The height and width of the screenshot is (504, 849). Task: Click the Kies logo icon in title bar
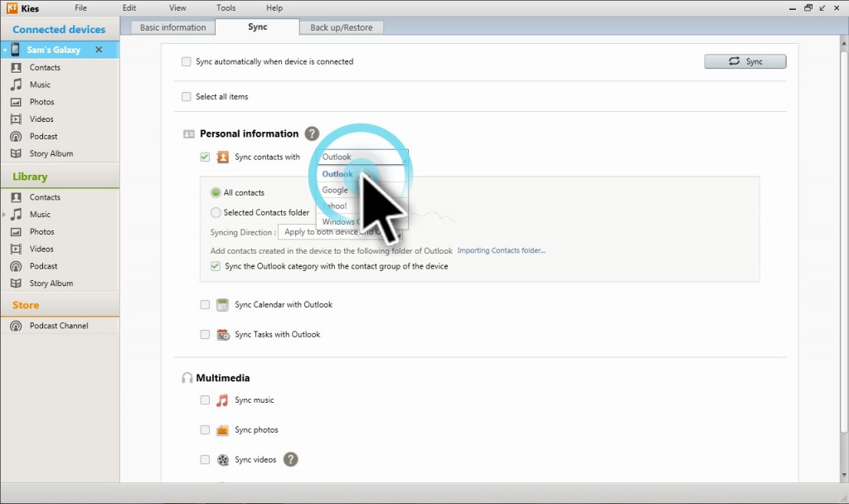[12, 8]
